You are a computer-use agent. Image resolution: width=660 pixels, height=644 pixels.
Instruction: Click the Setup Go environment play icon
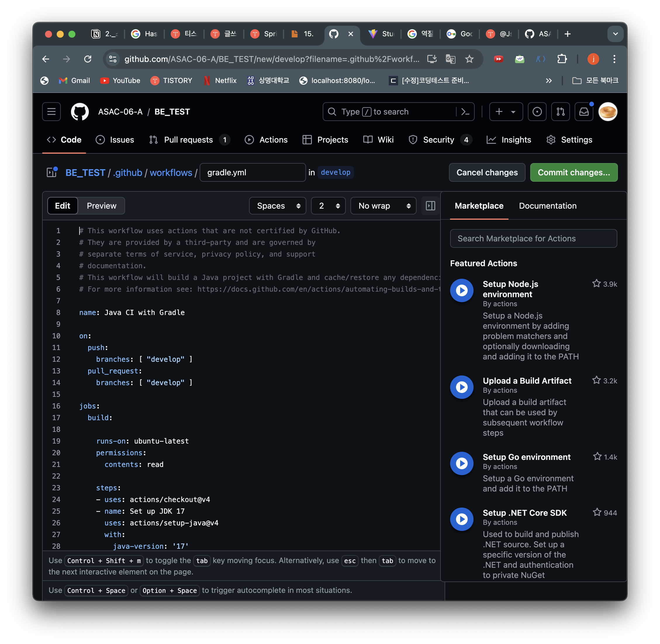462,463
